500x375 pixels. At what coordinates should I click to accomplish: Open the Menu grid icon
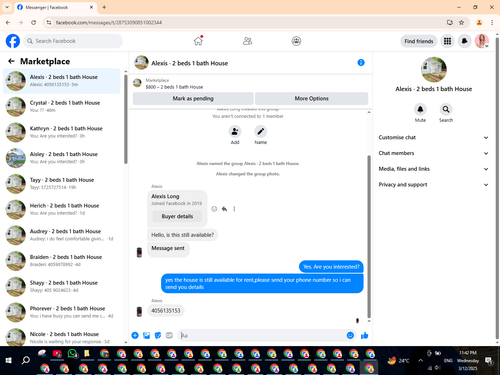447,41
